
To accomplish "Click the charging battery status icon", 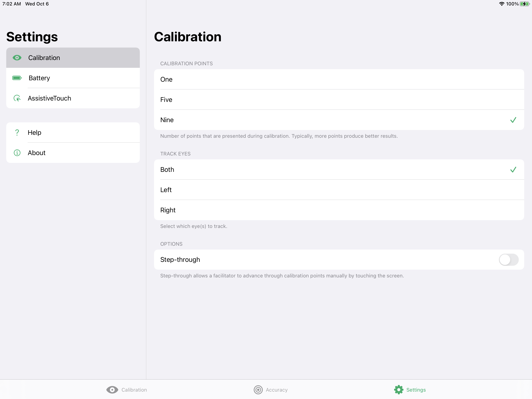I will point(525,4).
